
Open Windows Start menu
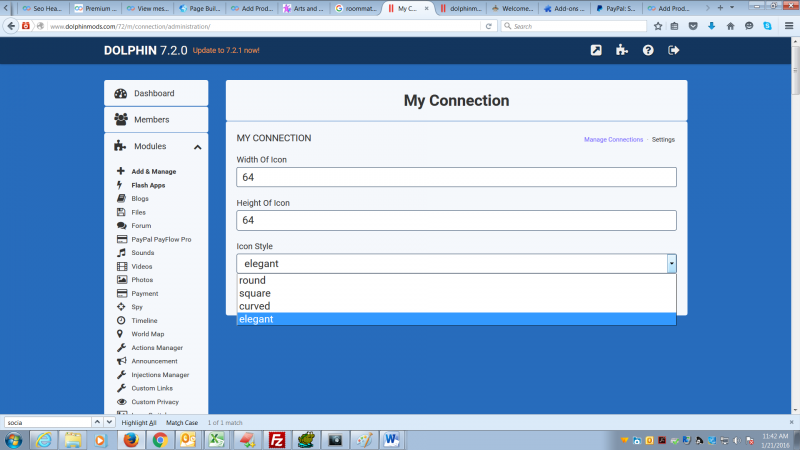point(13,440)
